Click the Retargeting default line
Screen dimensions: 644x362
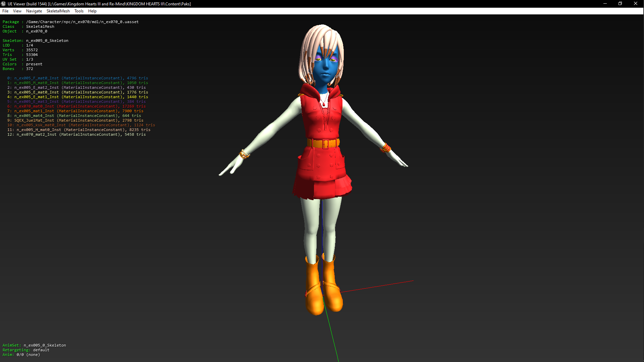coord(26,350)
